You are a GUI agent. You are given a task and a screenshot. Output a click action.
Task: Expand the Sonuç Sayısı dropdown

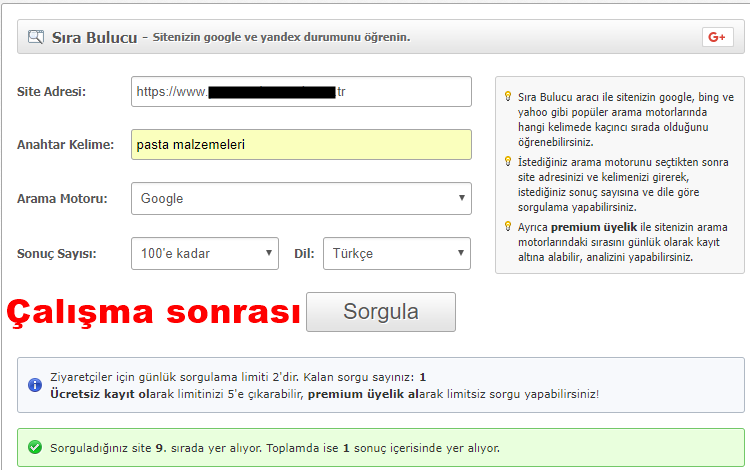coord(204,253)
